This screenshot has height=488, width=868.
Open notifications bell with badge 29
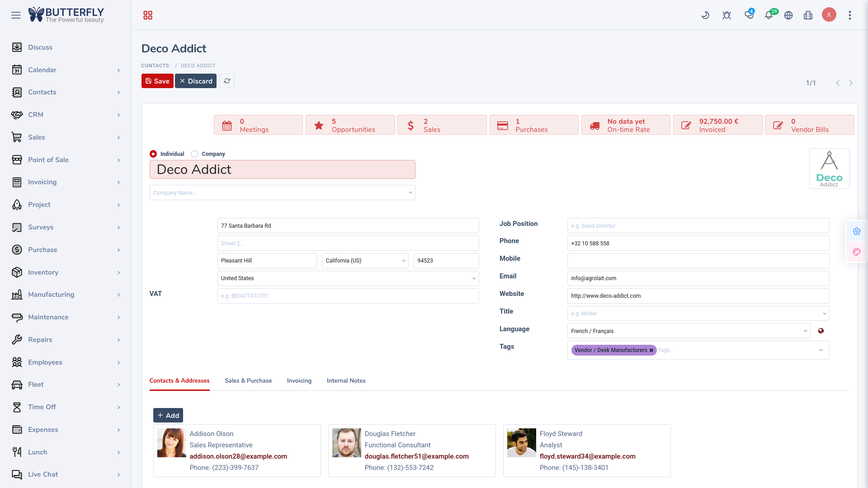pos(769,14)
